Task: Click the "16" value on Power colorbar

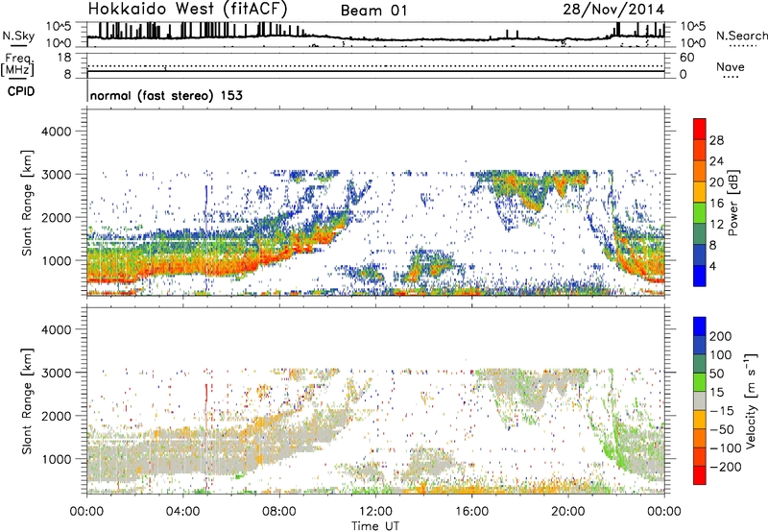Action: tap(716, 204)
